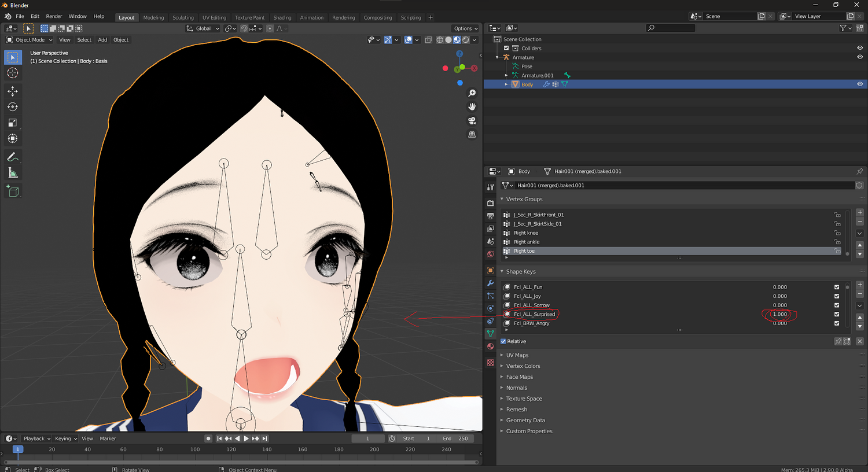Image resolution: width=868 pixels, height=472 pixels.
Task: Switch viewport to wireframe shading
Action: click(440, 40)
